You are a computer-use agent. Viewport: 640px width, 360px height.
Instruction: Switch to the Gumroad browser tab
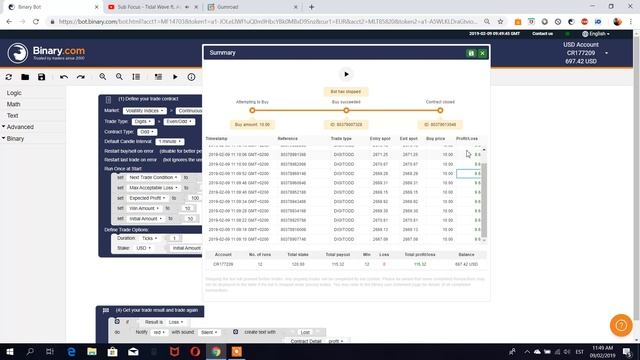click(251, 7)
